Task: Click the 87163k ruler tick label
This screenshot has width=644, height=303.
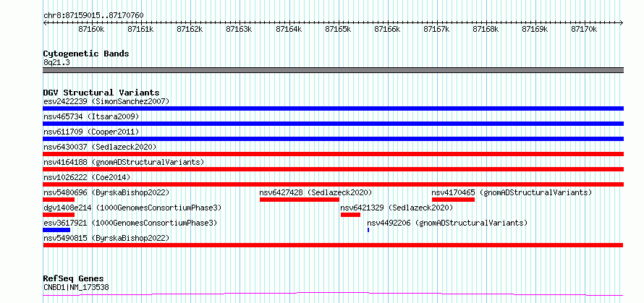Action: pos(240,30)
